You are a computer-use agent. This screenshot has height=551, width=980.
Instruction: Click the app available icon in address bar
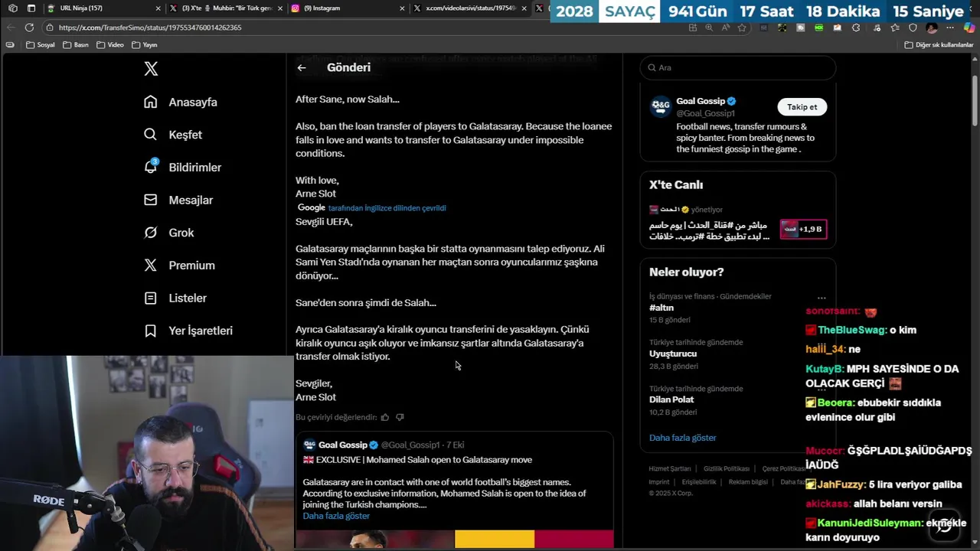coord(693,28)
